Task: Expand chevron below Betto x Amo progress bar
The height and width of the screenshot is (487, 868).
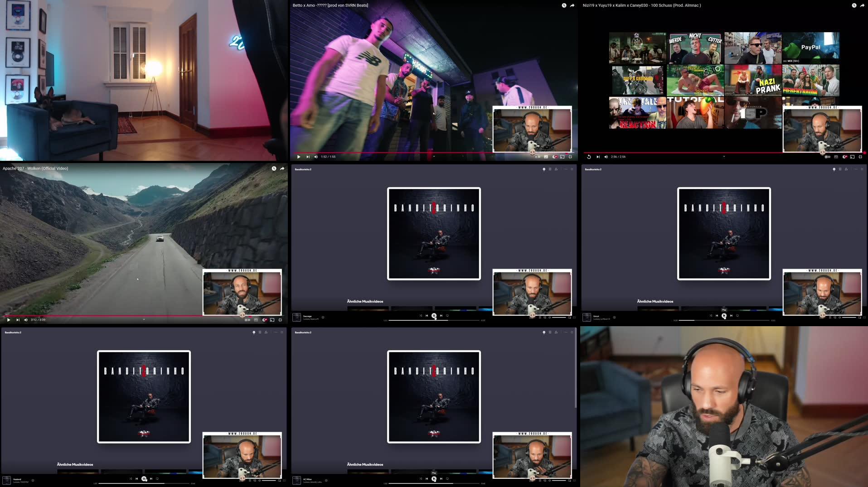Action: pos(434,156)
